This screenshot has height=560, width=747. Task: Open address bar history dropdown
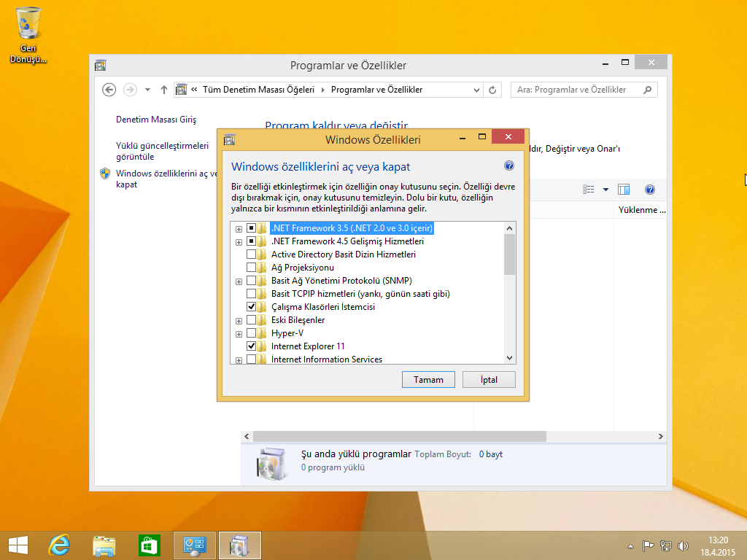pyautogui.click(x=476, y=90)
